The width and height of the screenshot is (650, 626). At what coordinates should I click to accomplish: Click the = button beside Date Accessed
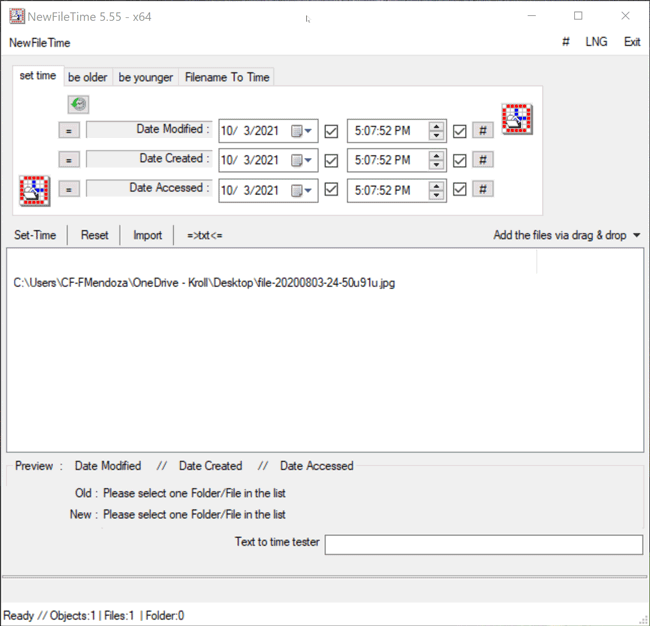[x=69, y=189]
